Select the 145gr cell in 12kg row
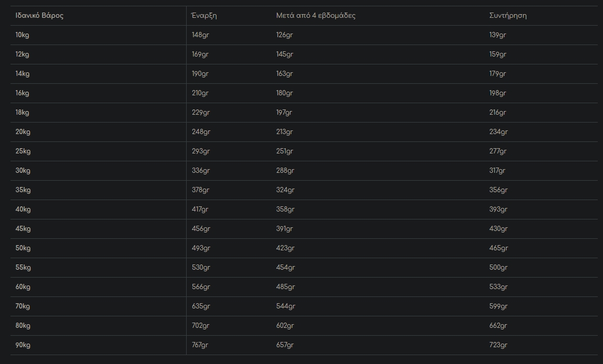603x364 pixels. [285, 54]
